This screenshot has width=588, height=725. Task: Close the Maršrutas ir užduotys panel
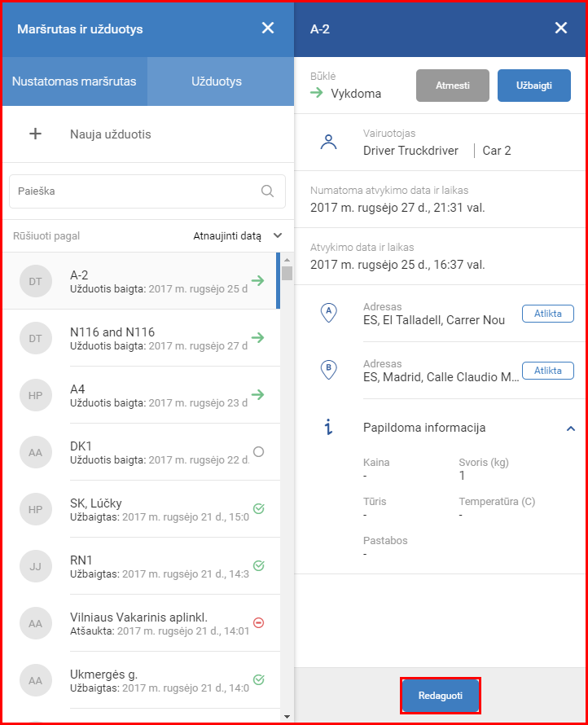[x=268, y=29]
